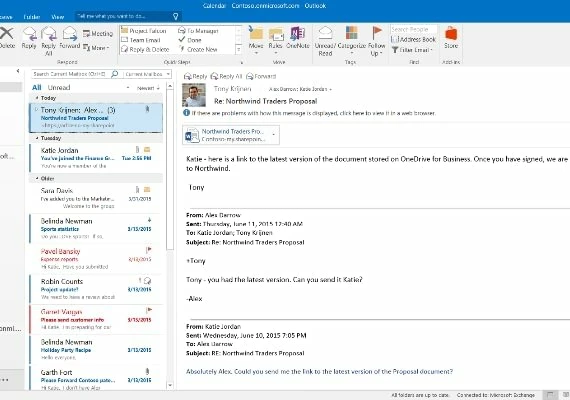
Task: Open the Move folder dropdown
Action: pyautogui.click(x=256, y=41)
